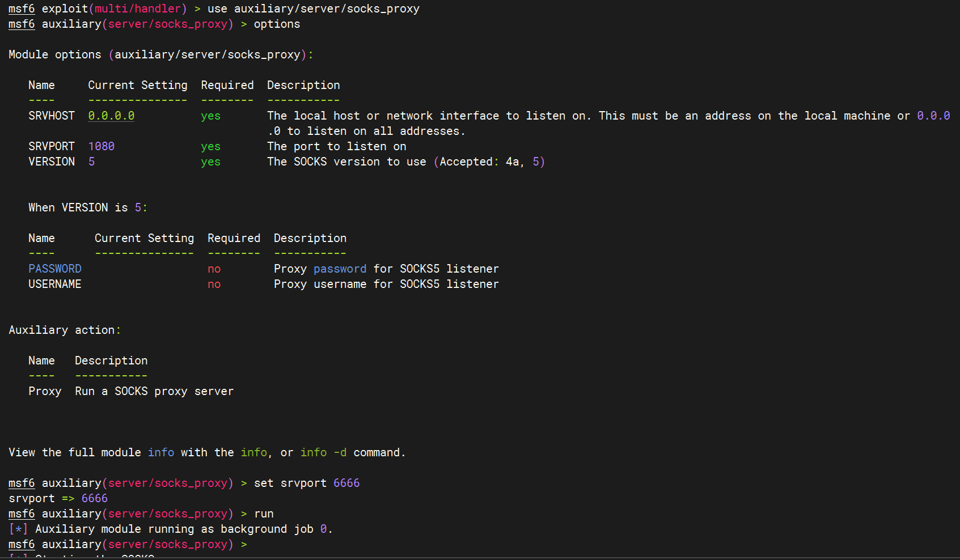
Task: Click 'use auxiliary/server/socks_proxy' command on first line
Action: (x=313, y=9)
